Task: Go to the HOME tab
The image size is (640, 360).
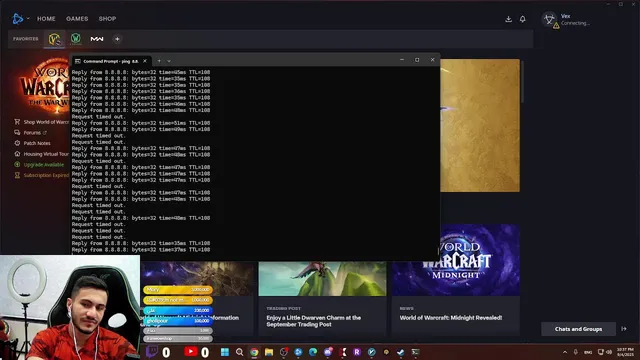Action: [46, 19]
